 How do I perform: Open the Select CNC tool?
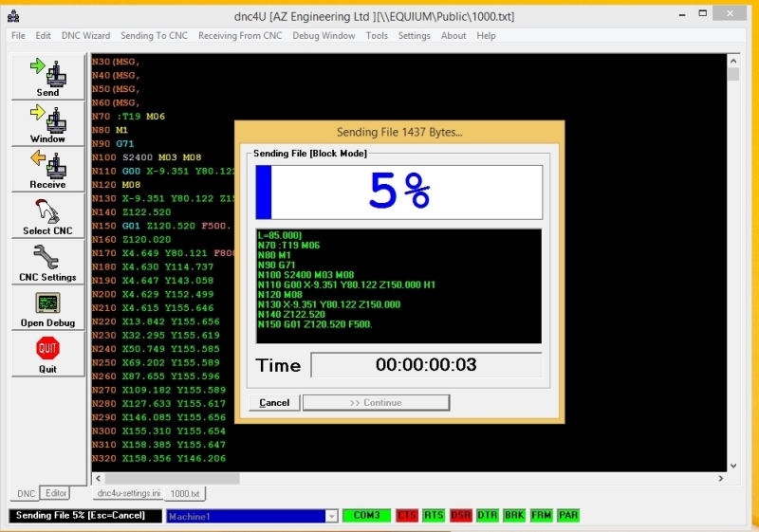point(47,216)
